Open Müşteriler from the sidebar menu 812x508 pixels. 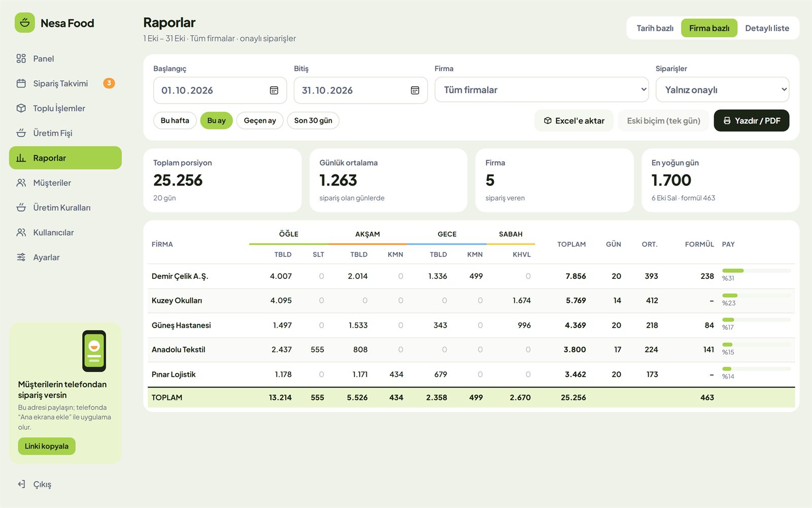pos(65,183)
